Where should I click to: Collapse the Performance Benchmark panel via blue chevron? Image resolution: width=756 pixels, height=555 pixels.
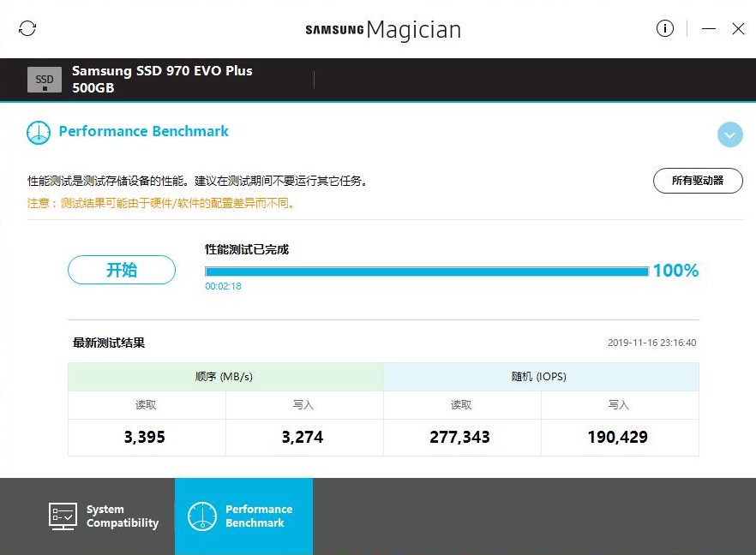tap(729, 134)
